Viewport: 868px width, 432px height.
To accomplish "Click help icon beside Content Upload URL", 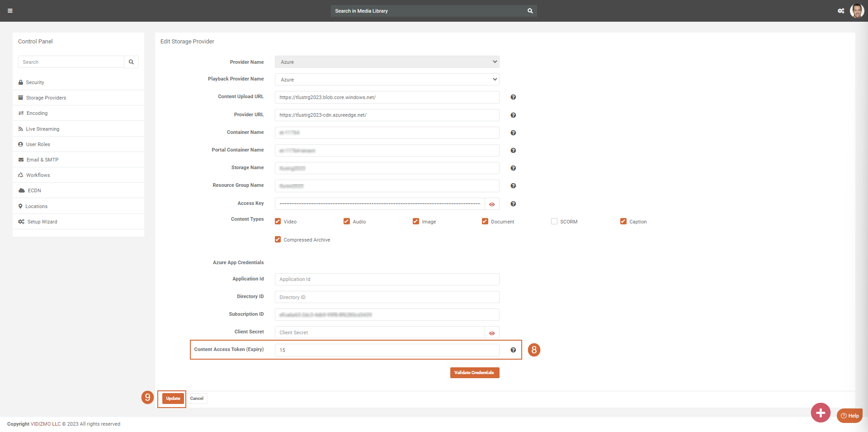I will pyautogui.click(x=513, y=97).
